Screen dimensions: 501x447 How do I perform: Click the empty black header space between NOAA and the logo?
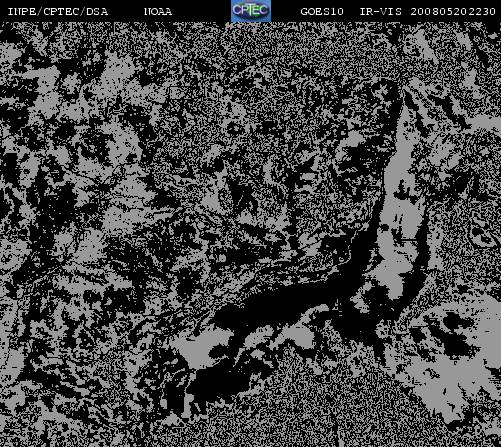pyautogui.click(x=201, y=12)
